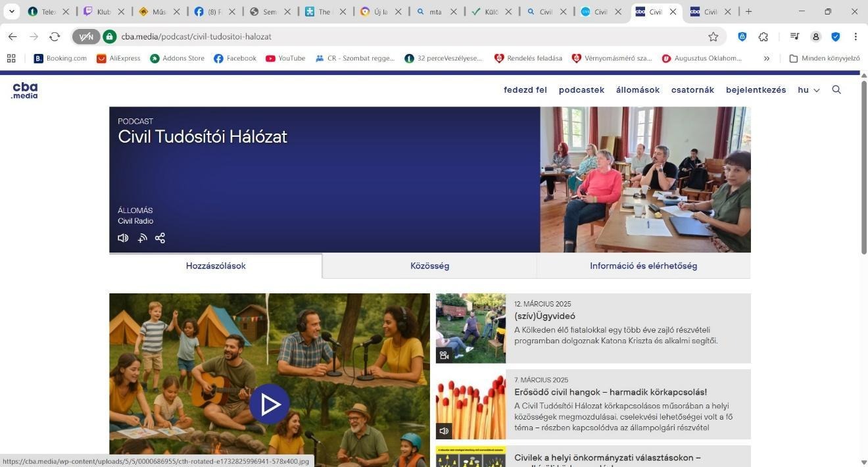Open the podcastek menu item
The height and width of the screenshot is (467, 868).
581,90
